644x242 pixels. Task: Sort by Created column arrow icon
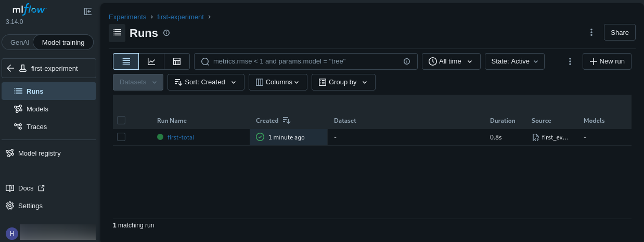coord(287,120)
